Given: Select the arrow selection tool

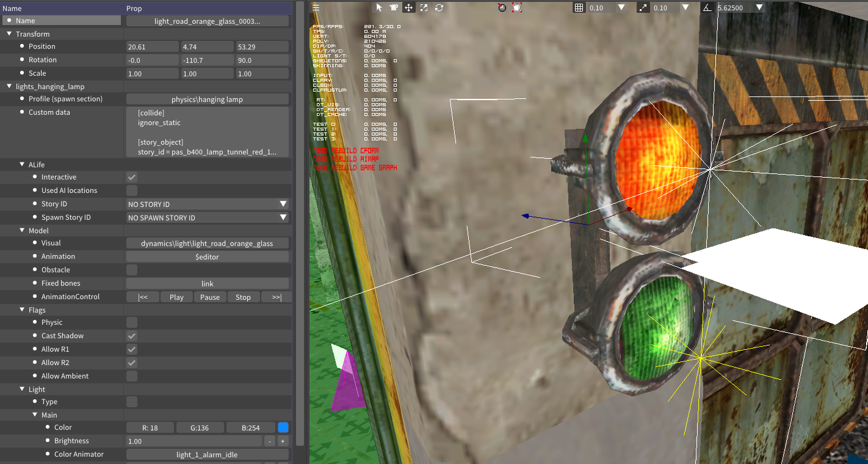Looking at the screenshot, I should (x=378, y=7).
